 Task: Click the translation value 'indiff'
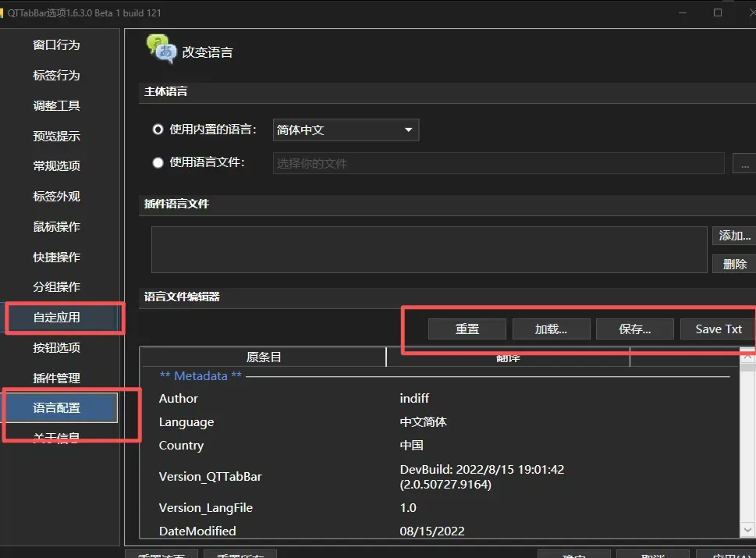414,398
